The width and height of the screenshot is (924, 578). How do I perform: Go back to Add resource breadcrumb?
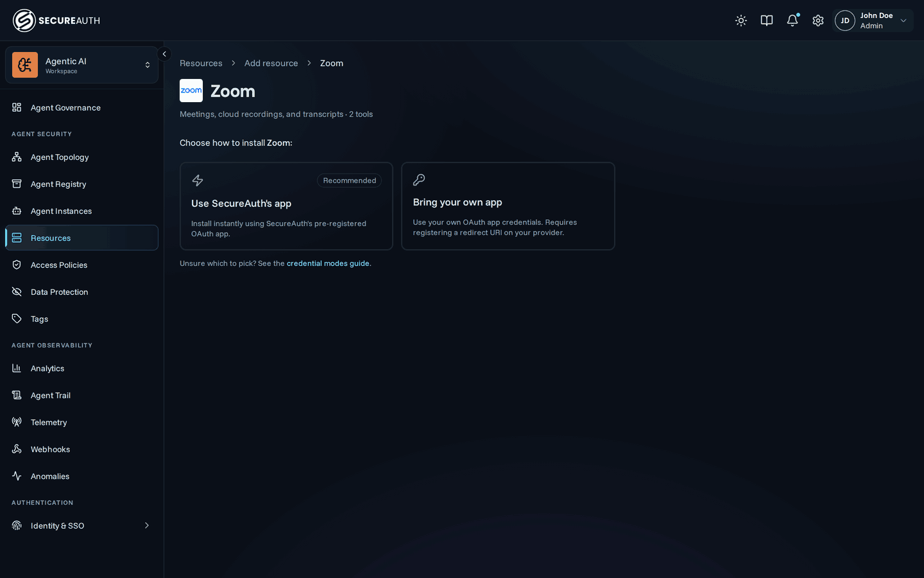(271, 63)
